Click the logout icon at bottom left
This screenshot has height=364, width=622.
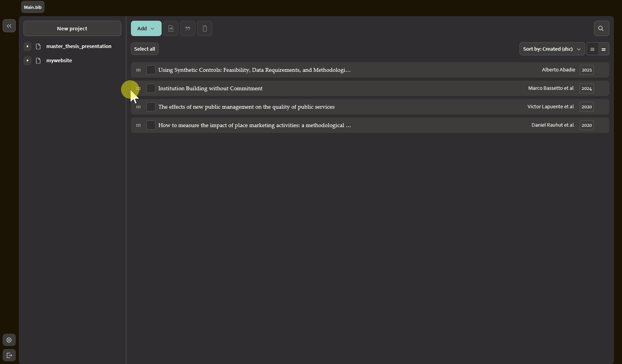pos(9,355)
